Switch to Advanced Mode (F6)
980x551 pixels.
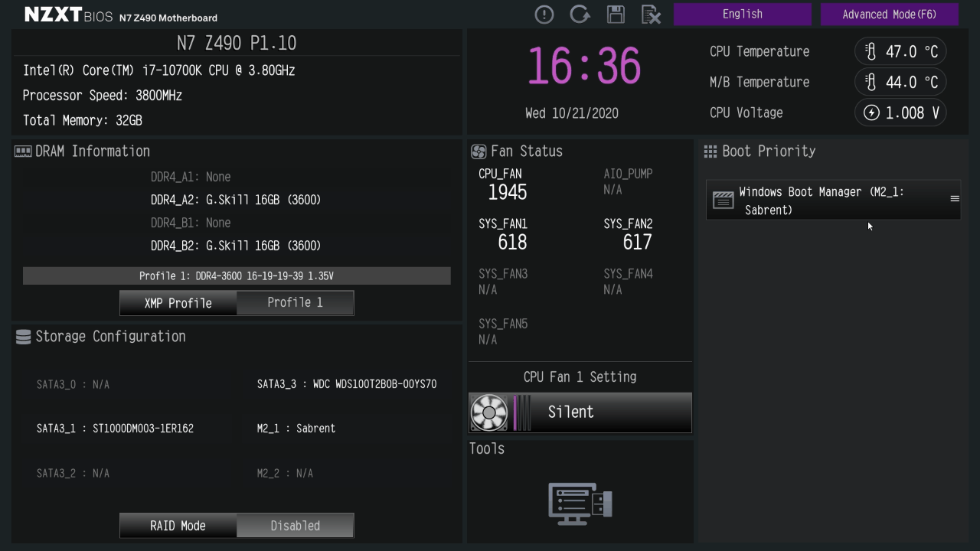coord(889,15)
